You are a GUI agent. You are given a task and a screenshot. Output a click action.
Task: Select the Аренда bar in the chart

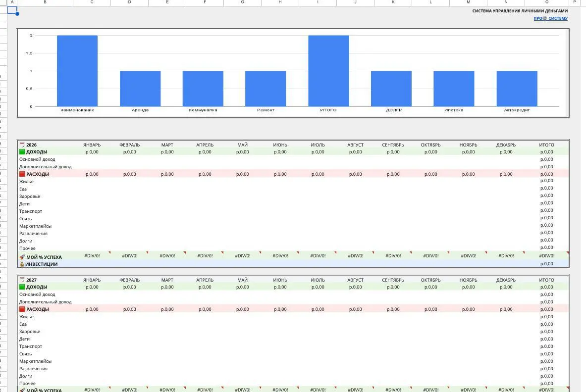click(140, 89)
